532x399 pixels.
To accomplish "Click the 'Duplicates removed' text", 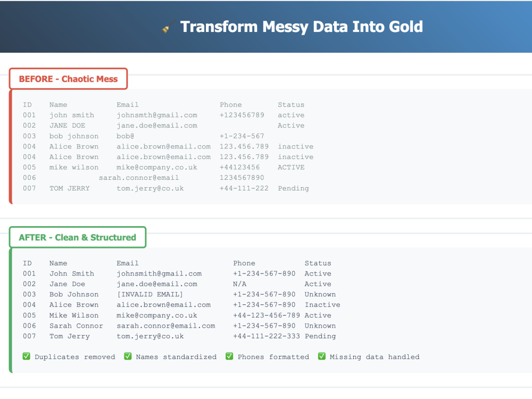I will point(75,357).
